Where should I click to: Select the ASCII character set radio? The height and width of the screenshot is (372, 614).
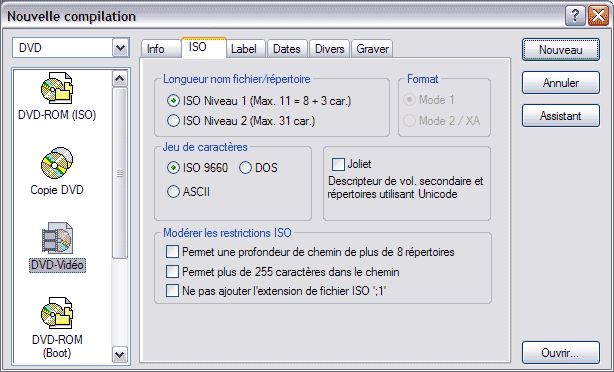[173, 191]
